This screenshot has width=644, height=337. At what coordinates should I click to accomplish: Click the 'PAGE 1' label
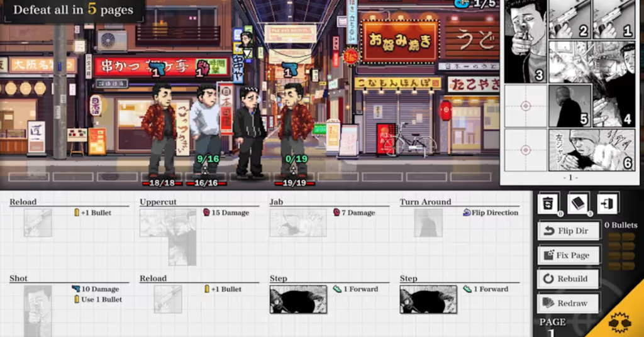tap(552, 327)
